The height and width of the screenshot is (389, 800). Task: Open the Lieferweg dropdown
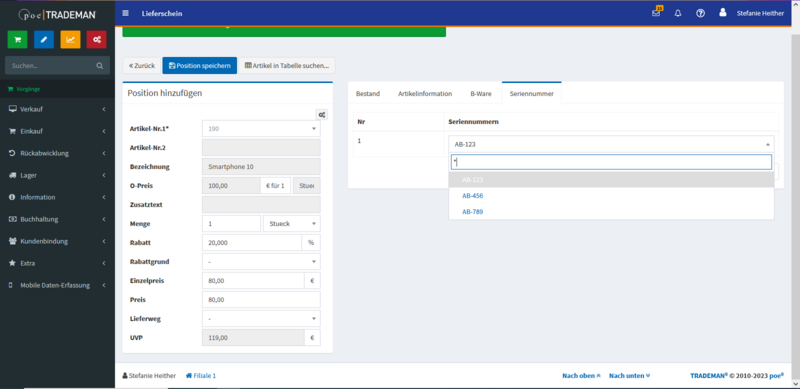261,319
